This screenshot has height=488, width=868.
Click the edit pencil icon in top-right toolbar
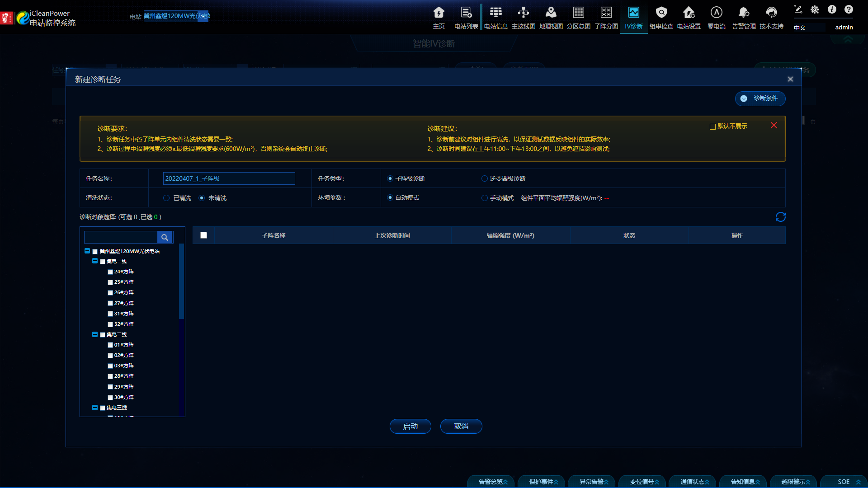pyautogui.click(x=798, y=9)
